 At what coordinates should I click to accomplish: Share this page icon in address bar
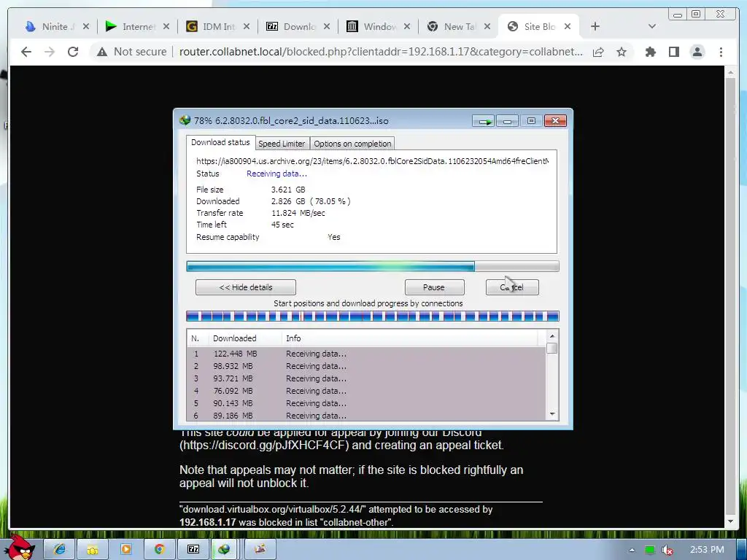point(598,52)
